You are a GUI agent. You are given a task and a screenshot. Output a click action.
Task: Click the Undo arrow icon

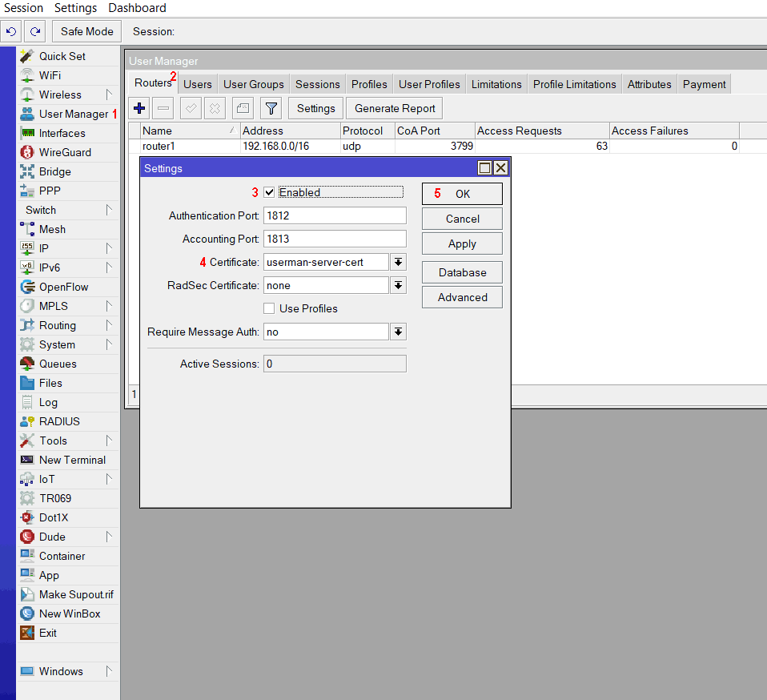click(11, 31)
